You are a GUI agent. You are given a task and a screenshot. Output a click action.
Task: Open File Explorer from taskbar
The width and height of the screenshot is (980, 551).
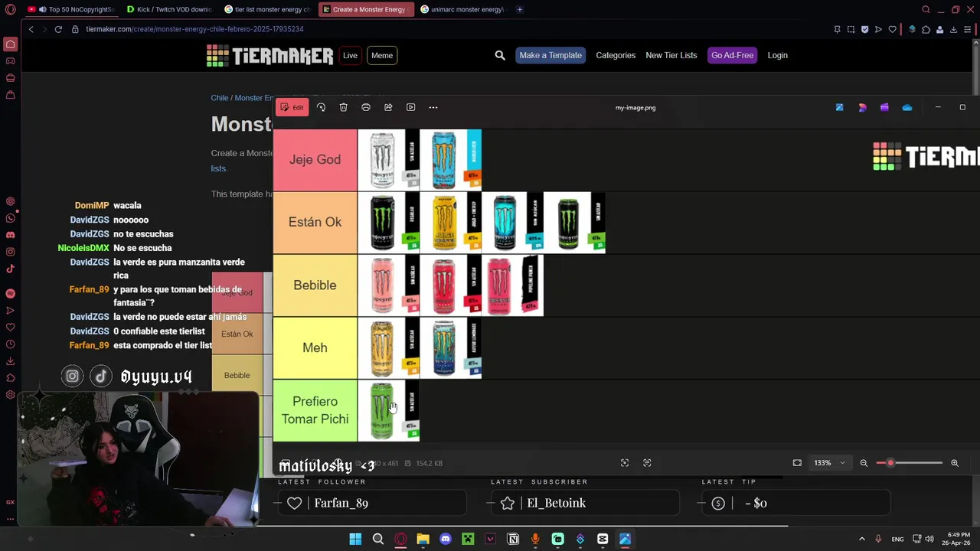(x=423, y=539)
